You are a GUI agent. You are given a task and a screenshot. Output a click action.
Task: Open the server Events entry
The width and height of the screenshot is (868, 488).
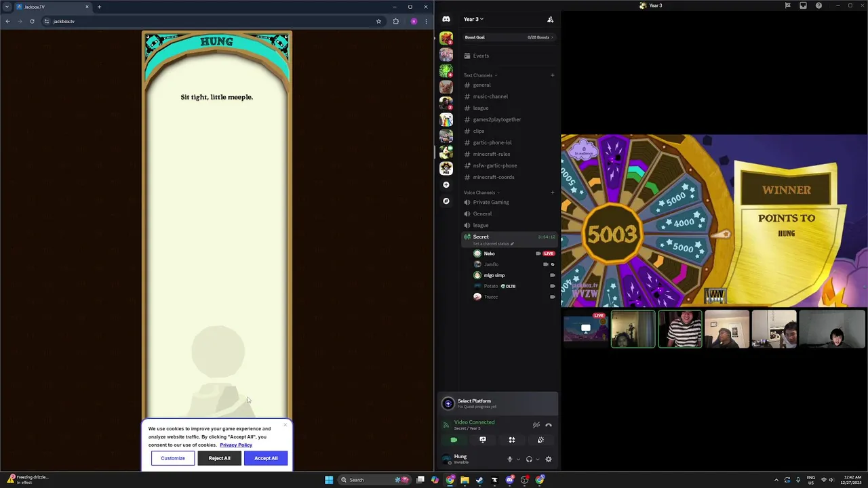[x=509, y=56]
